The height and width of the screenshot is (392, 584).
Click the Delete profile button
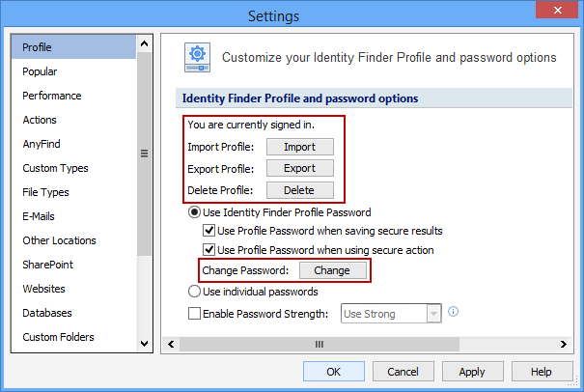[299, 190]
